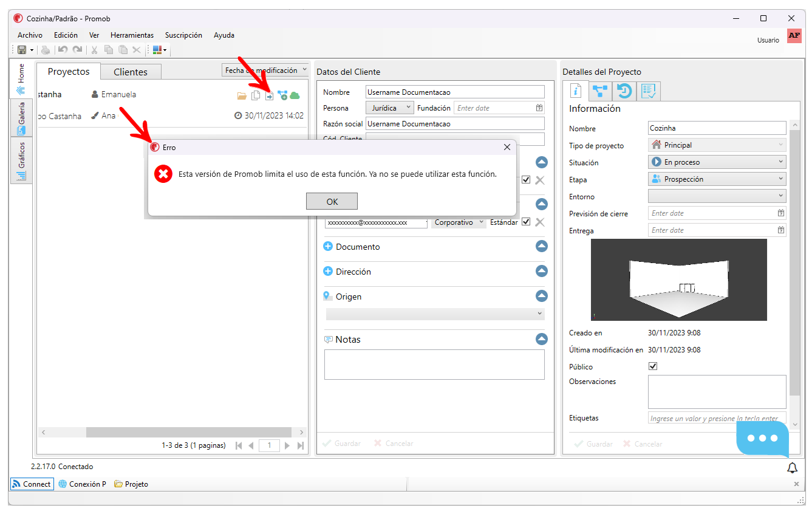The image size is (812, 511).
Task: Select the history clock tab in Detalles del Proyecto
Action: tap(625, 91)
